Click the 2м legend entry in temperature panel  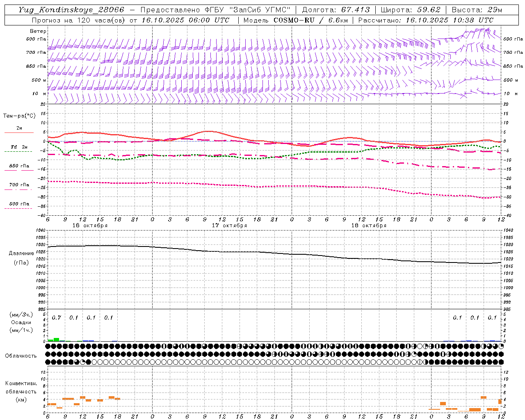19,128
